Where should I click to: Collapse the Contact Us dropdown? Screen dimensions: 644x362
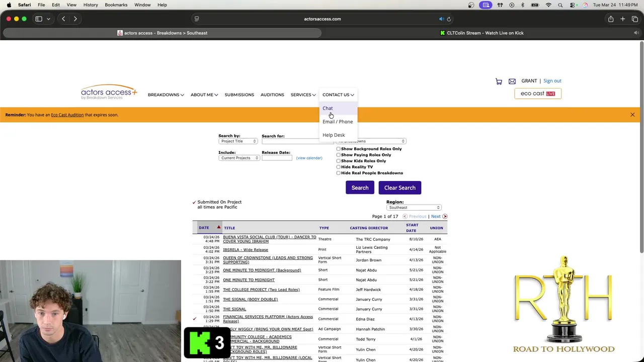[x=338, y=95]
